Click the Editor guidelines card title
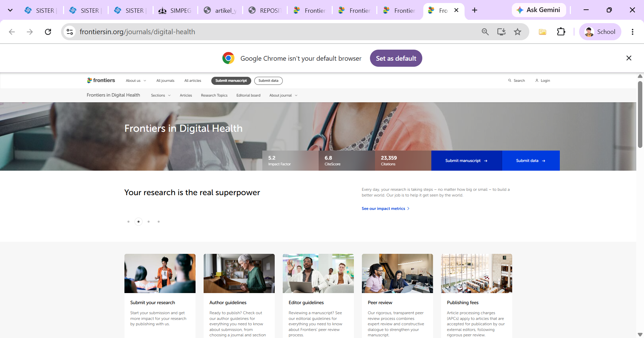 [x=306, y=302]
